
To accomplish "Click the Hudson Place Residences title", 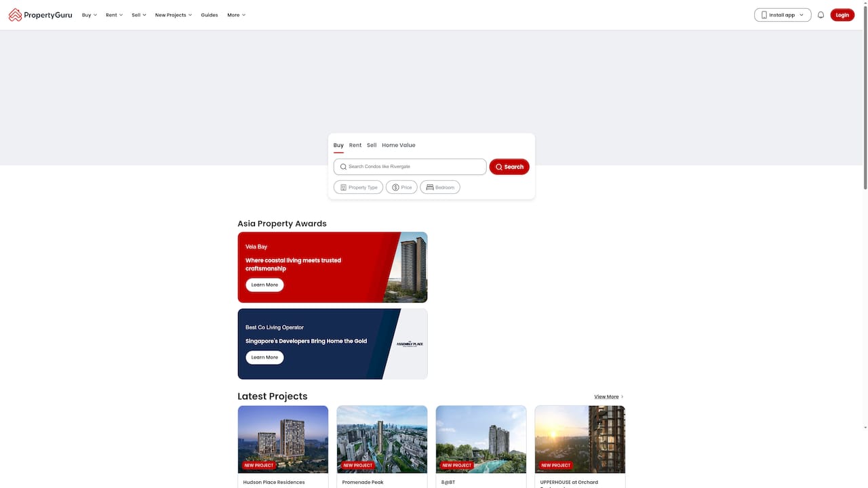I will click(x=274, y=483).
